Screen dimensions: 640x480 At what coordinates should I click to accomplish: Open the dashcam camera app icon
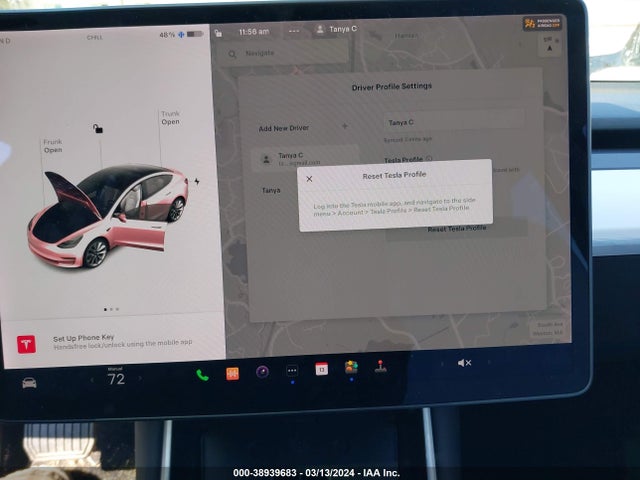(262, 371)
